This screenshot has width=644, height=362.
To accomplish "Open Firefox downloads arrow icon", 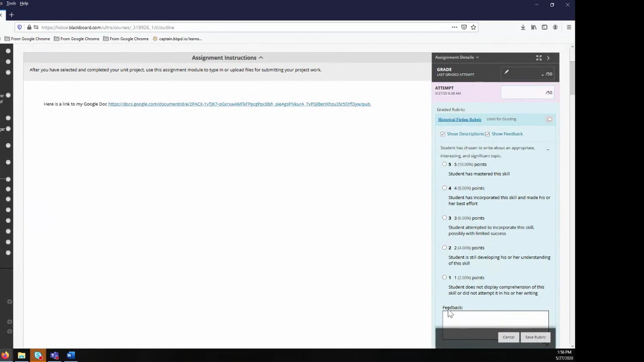I will (523, 27).
